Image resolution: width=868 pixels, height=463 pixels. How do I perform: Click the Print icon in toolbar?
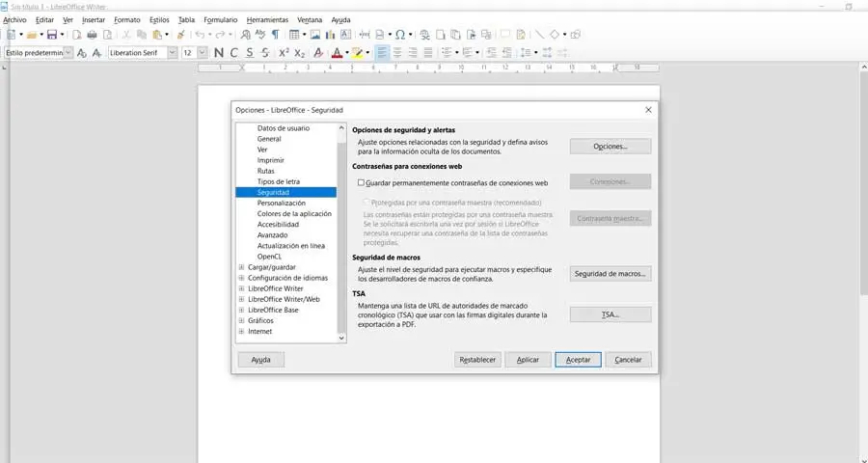click(x=92, y=35)
